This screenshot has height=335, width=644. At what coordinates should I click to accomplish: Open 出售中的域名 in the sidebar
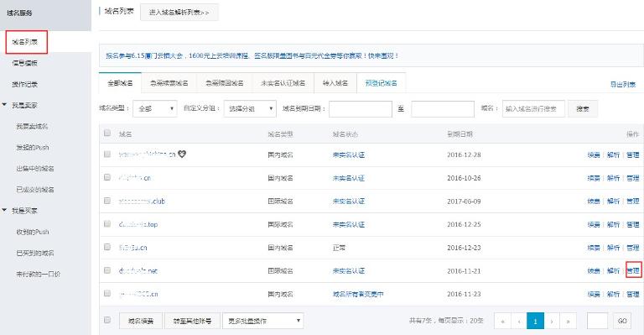tap(35, 169)
